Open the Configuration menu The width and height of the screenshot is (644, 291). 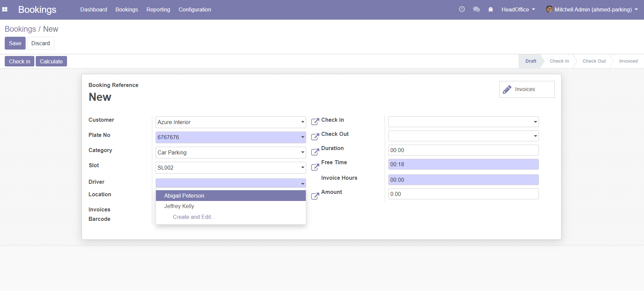(x=195, y=9)
